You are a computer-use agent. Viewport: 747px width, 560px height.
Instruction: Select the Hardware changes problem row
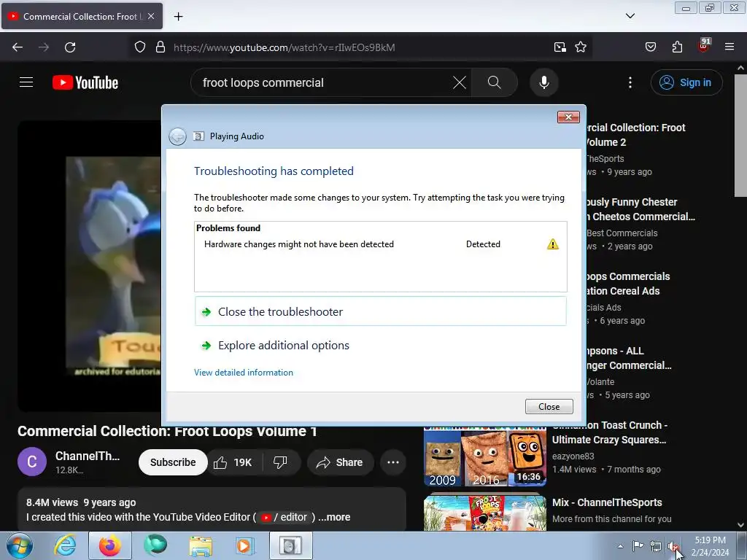click(x=381, y=244)
